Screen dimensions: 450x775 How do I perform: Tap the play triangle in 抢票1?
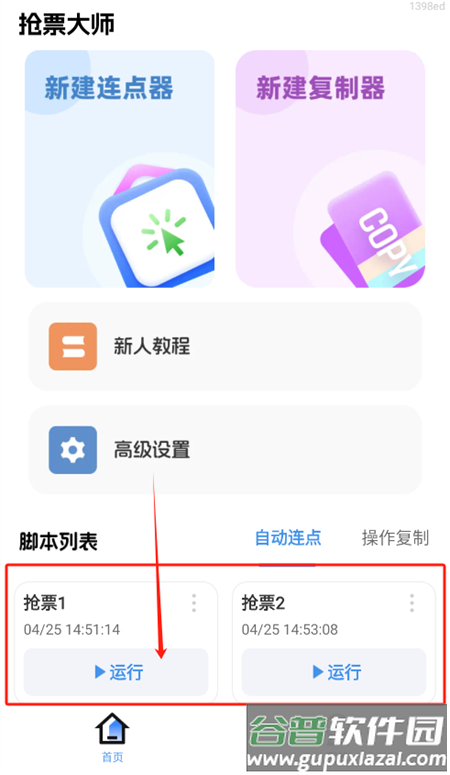pos(100,672)
